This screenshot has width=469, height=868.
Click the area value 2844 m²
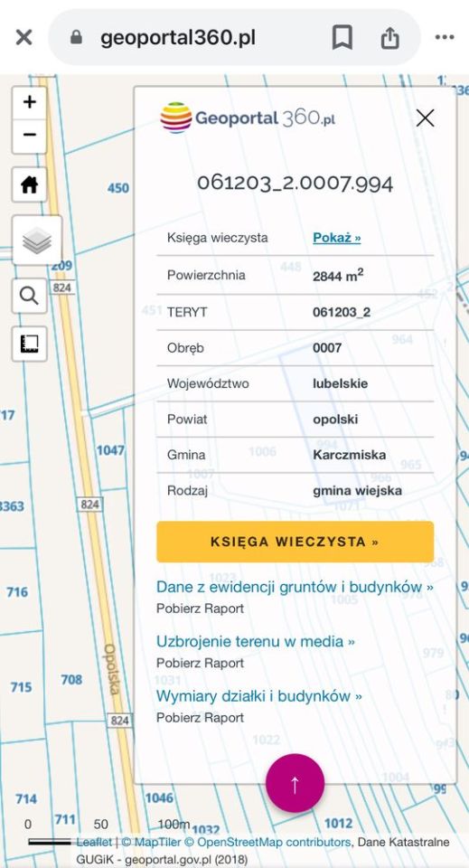click(338, 275)
